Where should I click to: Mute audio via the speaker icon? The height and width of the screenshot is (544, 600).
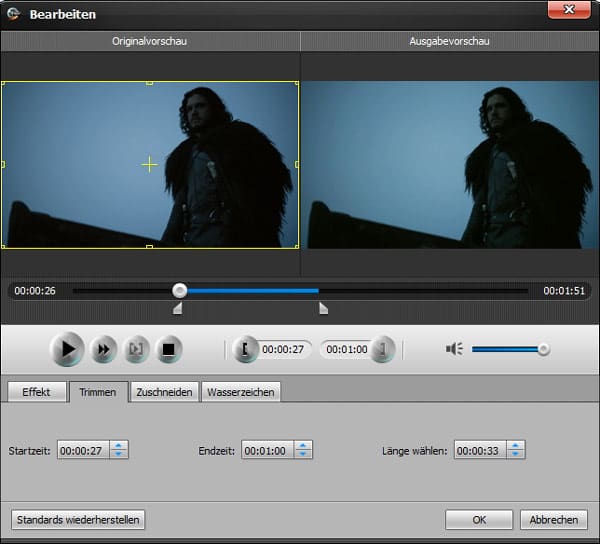click(x=454, y=349)
